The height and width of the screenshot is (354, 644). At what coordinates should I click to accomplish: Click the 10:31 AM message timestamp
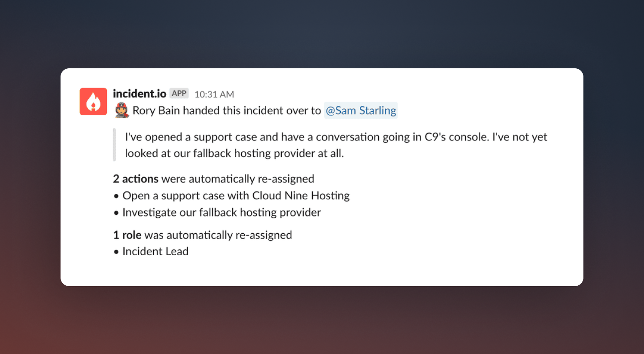pyautogui.click(x=214, y=94)
